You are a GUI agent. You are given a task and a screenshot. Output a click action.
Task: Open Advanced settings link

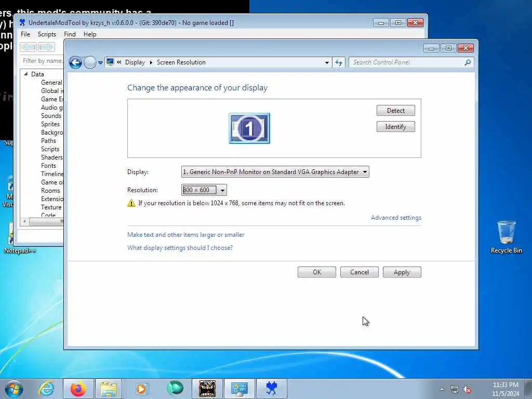(396, 218)
